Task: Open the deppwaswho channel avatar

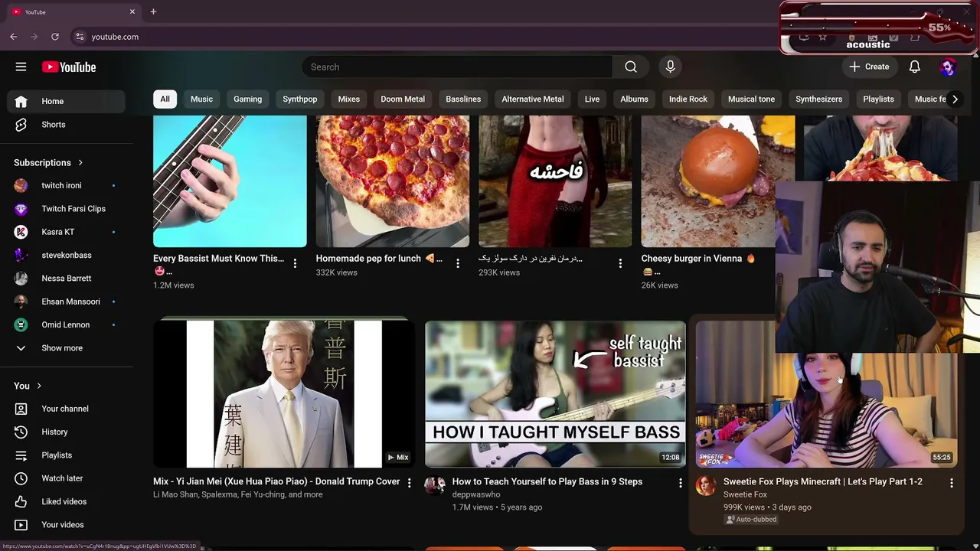Action: tap(435, 486)
